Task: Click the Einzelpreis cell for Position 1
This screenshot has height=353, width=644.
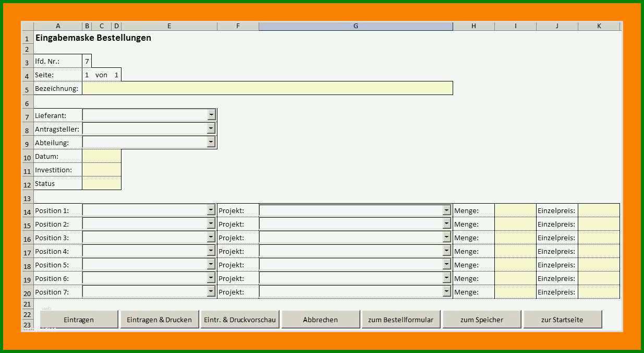Action: (599, 210)
